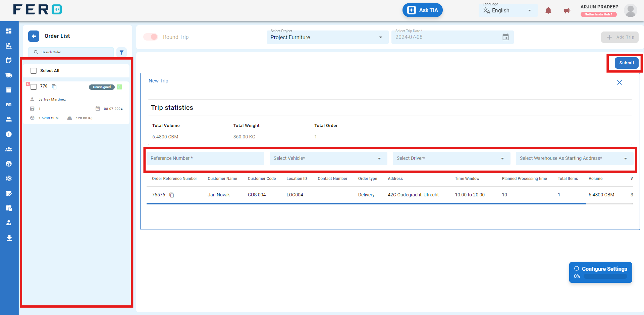Image resolution: width=644 pixels, height=315 pixels.
Task: Focus the Search Order field
Action: [71, 52]
